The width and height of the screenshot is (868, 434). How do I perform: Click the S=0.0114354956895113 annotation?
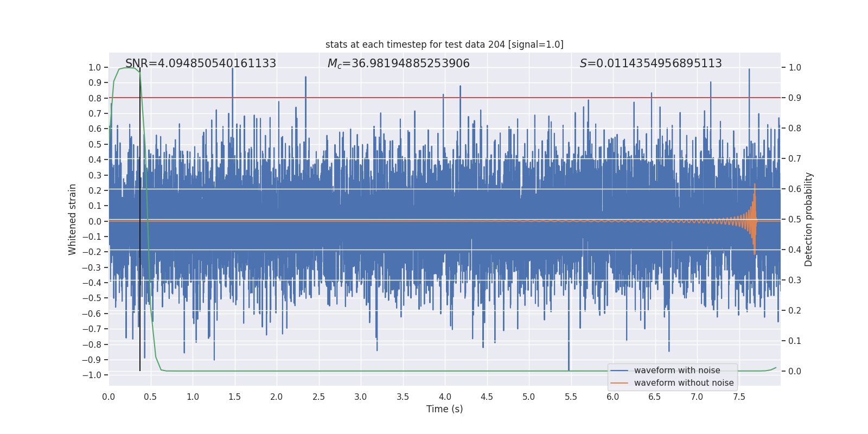pos(651,63)
